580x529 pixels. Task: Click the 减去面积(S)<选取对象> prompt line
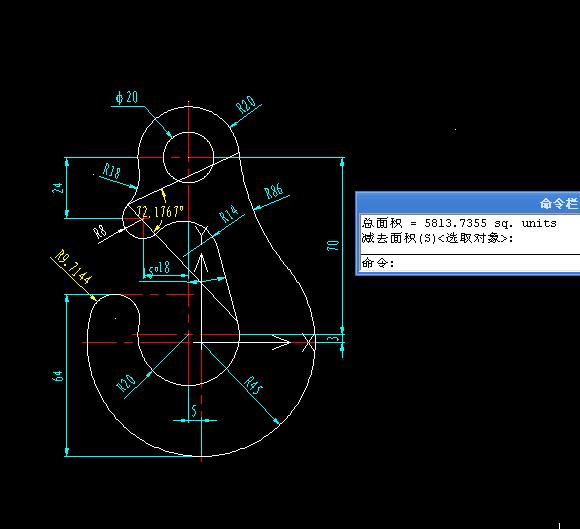(x=438, y=238)
